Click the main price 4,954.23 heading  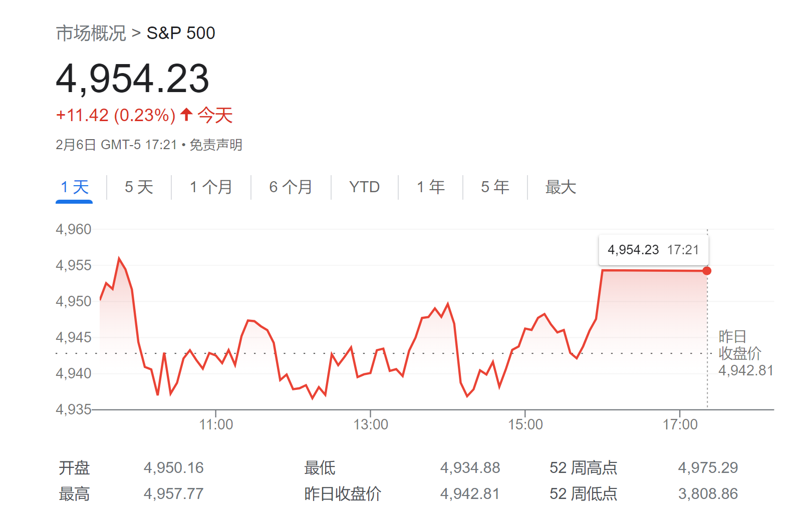132,79
